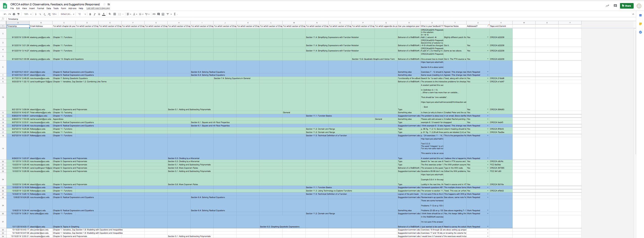Viewport: 644px width, 238px height.
Task: Open Google Calendar side panel
Action: click(x=640, y=15)
